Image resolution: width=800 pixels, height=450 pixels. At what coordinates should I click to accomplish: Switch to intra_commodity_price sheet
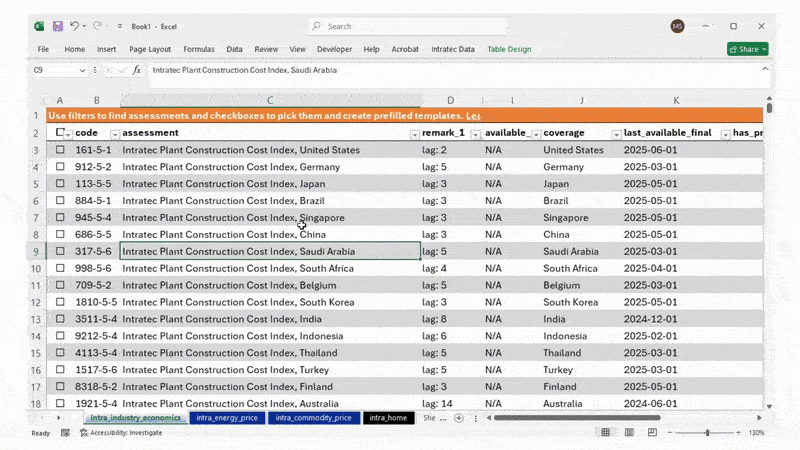314,418
